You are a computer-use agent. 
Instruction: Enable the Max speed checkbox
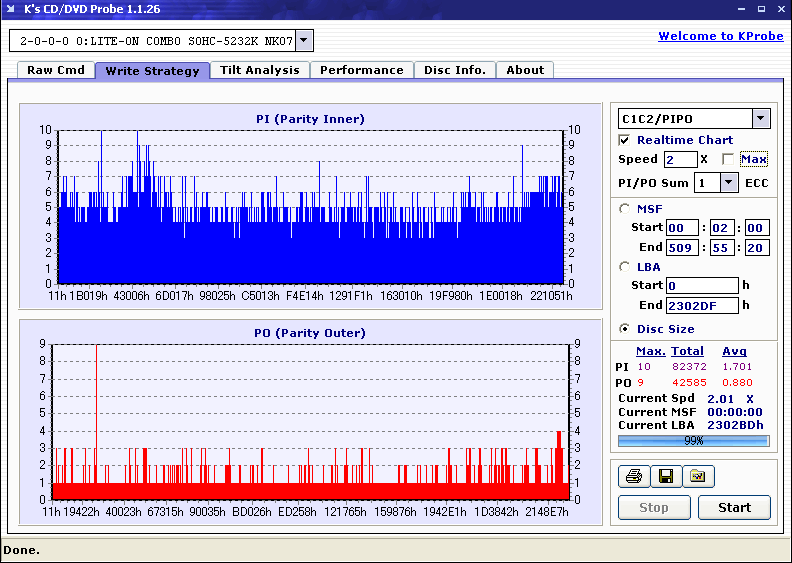point(728,159)
